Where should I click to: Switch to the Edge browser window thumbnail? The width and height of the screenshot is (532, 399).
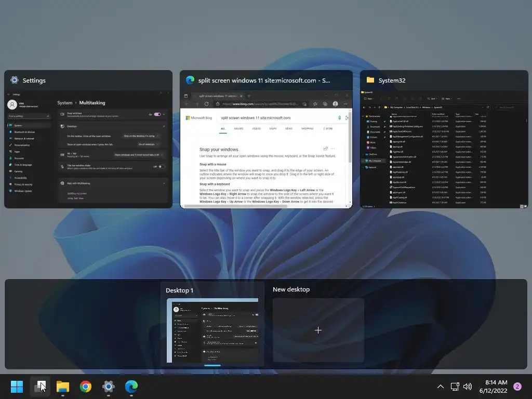266,139
